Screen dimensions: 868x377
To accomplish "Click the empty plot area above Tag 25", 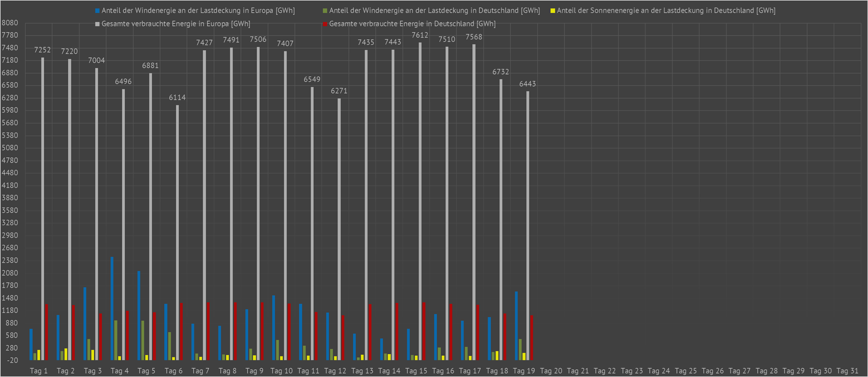I will [686, 188].
